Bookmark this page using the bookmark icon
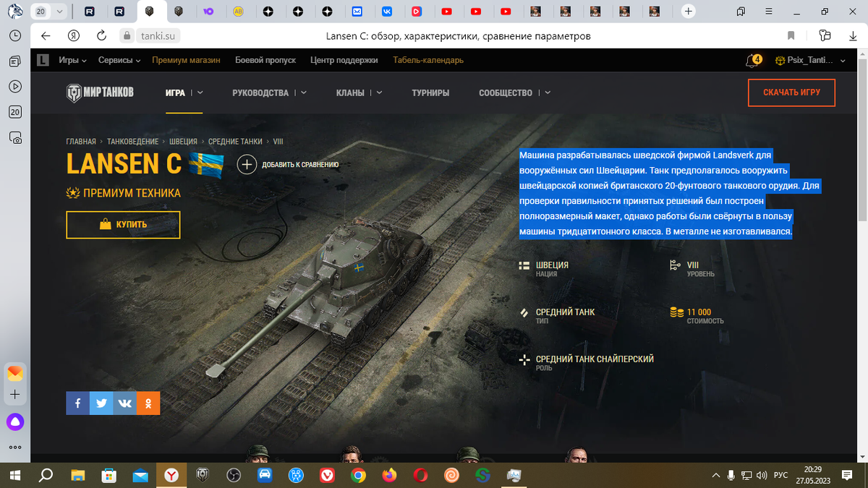The height and width of the screenshot is (488, 868). pos(791,36)
